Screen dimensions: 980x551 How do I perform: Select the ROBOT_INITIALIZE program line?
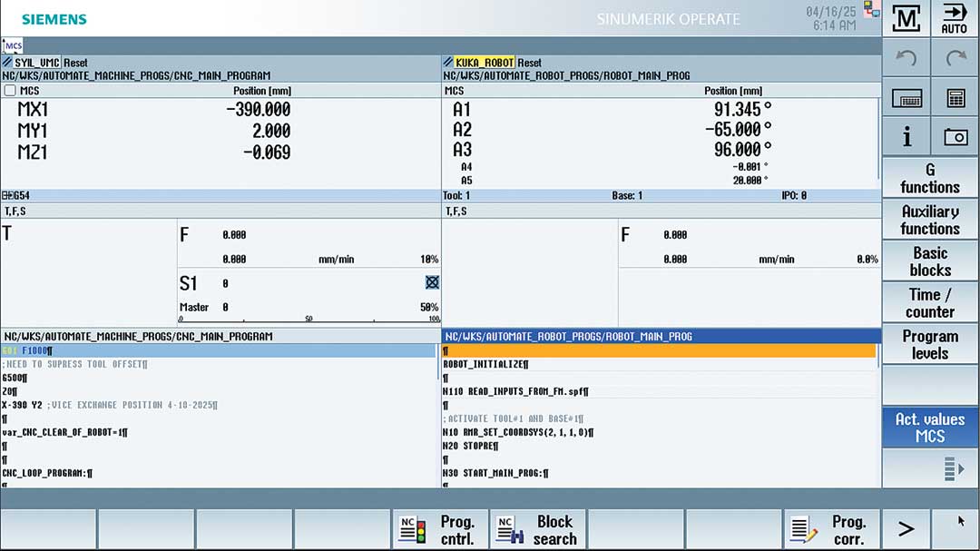tap(484, 365)
